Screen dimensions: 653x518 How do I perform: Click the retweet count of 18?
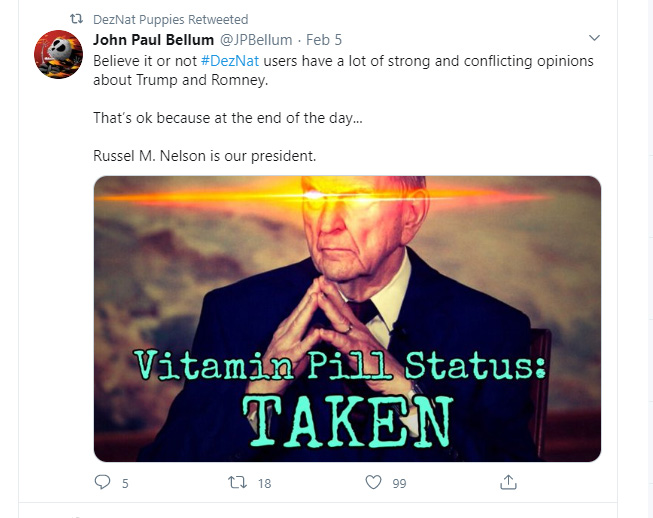[264, 484]
